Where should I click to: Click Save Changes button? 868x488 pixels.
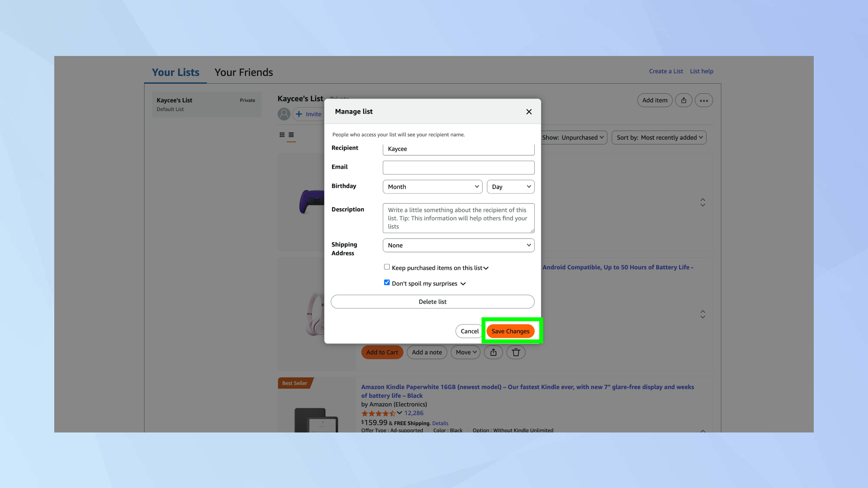pos(510,331)
